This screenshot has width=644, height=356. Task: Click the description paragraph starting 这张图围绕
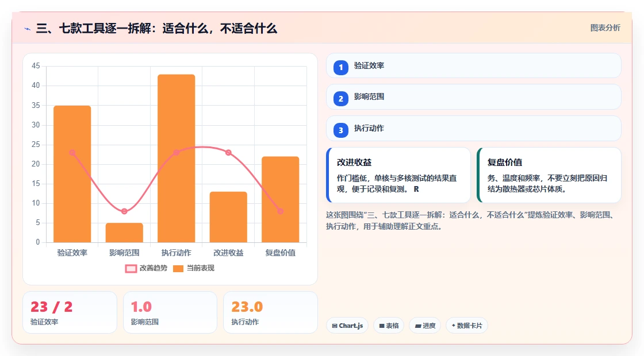point(470,220)
